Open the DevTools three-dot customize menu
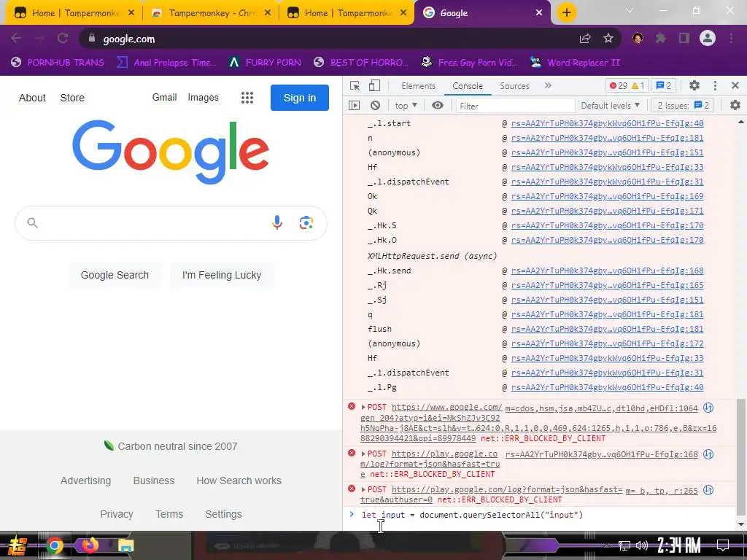The image size is (747, 560). 715,86
